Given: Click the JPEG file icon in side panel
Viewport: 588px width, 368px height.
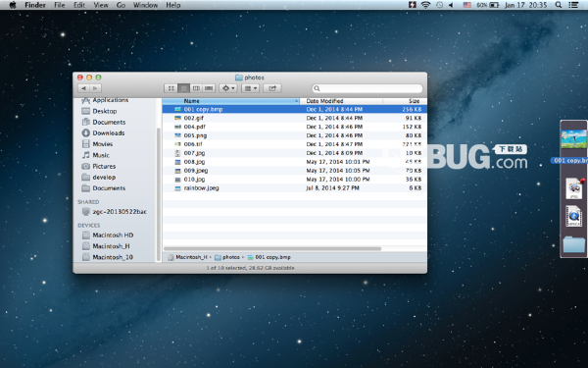Looking at the screenshot, I should click(574, 188).
